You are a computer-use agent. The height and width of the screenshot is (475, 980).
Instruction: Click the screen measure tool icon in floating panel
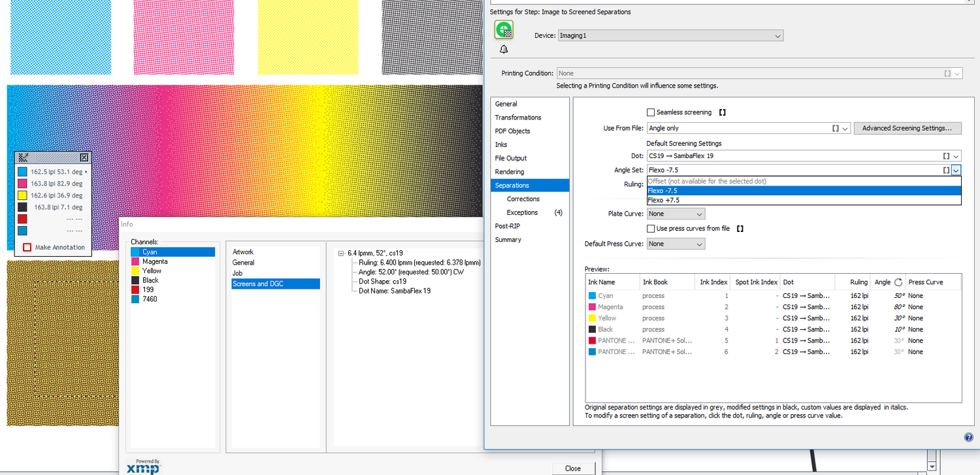click(x=24, y=157)
